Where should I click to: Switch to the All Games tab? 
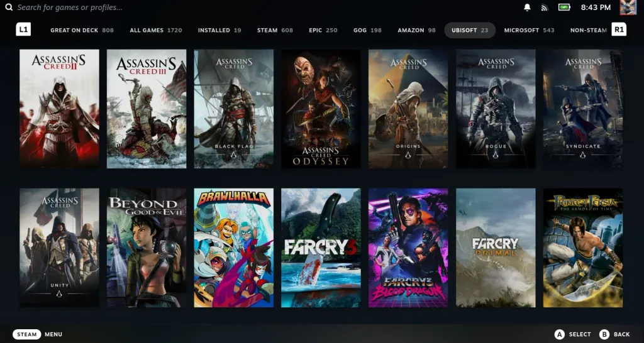coord(155,30)
